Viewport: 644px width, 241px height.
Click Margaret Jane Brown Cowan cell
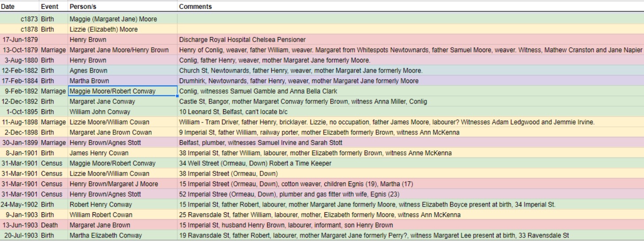(x=123, y=132)
